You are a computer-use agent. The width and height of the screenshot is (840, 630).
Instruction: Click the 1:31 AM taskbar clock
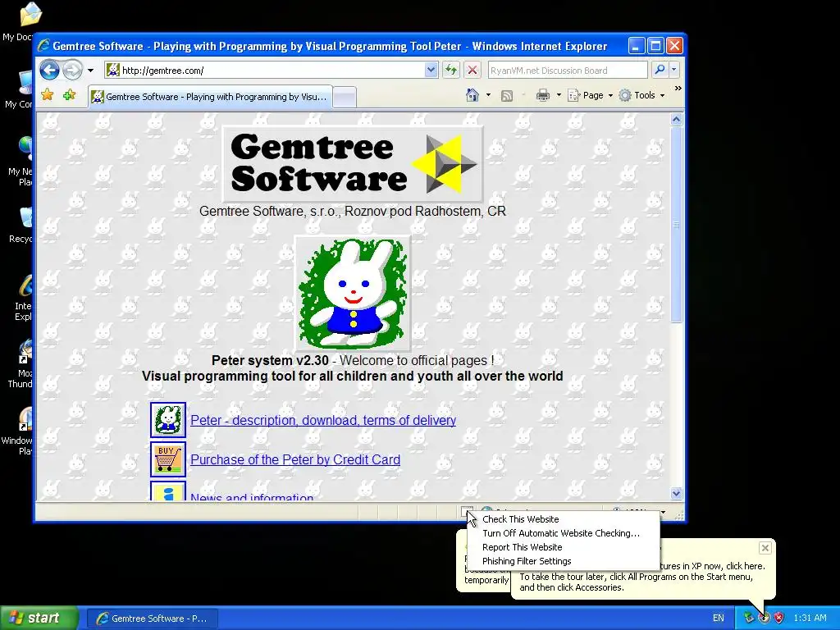(x=810, y=619)
